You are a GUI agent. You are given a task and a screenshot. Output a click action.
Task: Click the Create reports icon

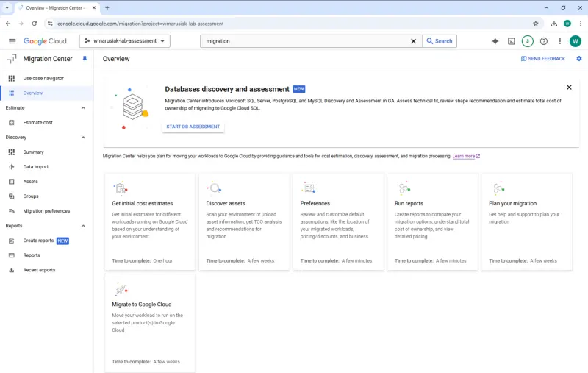click(x=12, y=241)
